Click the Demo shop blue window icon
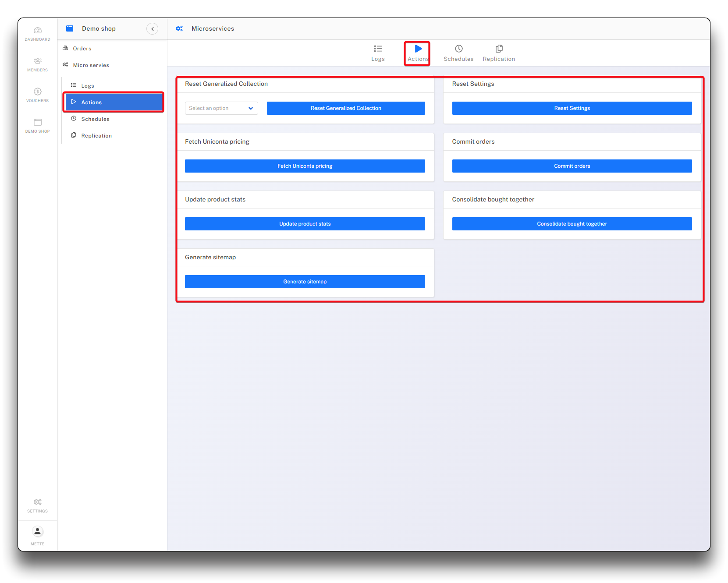The height and width of the screenshot is (583, 728). [70, 29]
